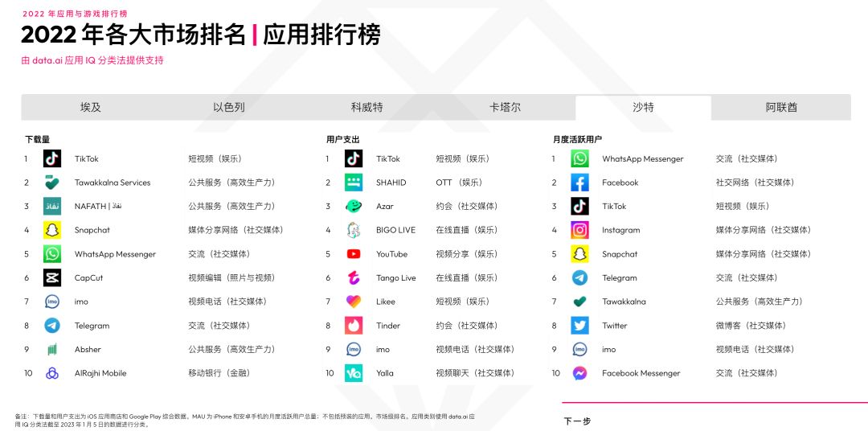Click the 'AlRajhi Mobile' app name
868x431 pixels.
(x=100, y=373)
